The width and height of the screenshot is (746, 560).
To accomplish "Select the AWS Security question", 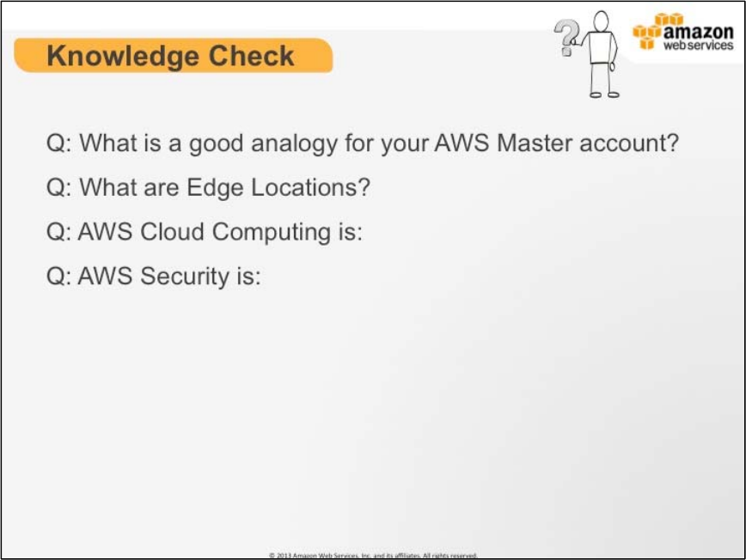I will pyautogui.click(x=154, y=277).
